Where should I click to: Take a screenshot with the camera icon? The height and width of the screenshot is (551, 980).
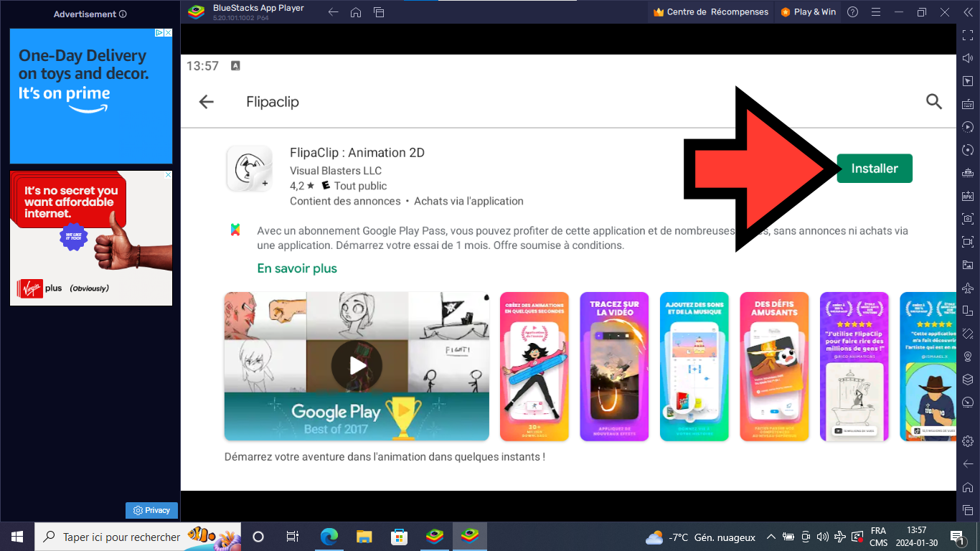point(968,219)
